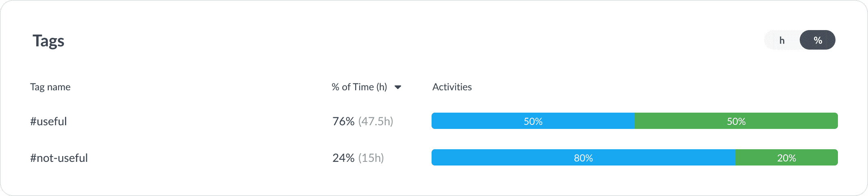Open the #useful tag
This screenshot has width=868, height=196.
coord(48,121)
